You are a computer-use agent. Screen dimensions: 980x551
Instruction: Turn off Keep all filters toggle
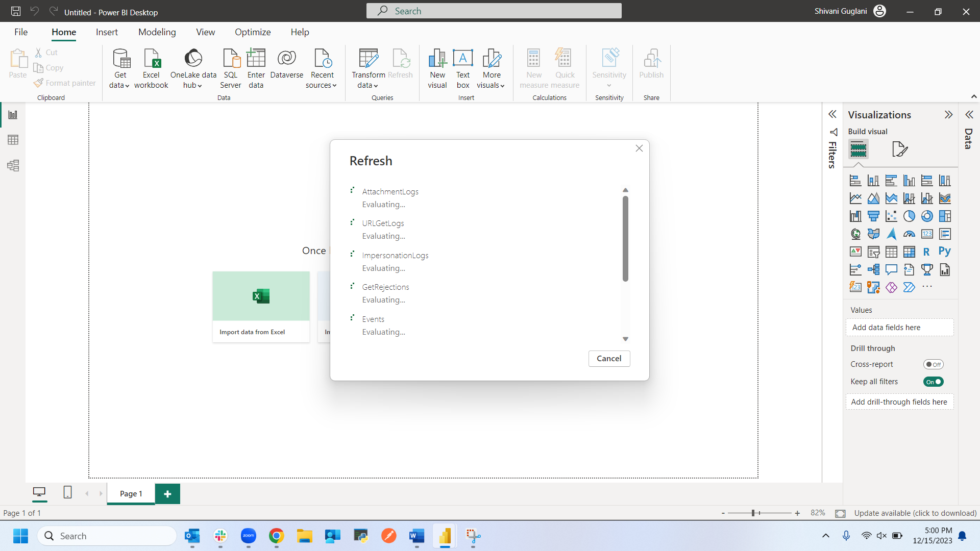[933, 382]
